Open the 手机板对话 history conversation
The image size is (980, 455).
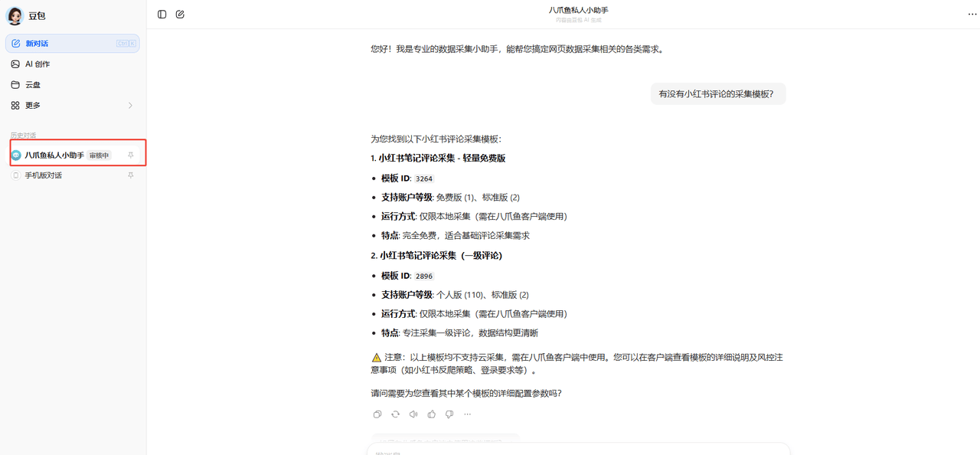[x=73, y=175]
